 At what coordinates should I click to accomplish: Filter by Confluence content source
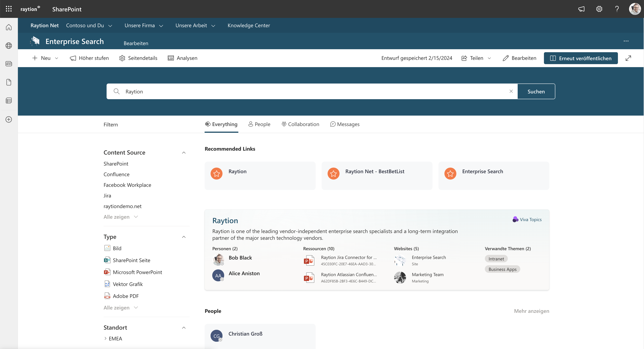pos(116,174)
